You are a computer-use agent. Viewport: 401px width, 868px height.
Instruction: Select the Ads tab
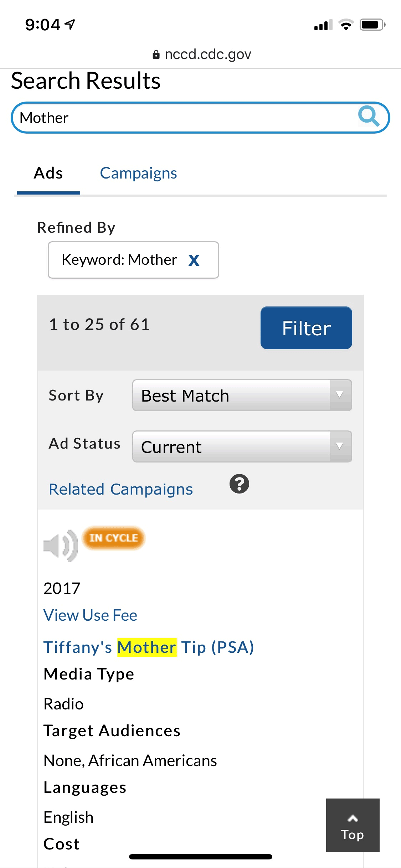pyautogui.click(x=48, y=173)
